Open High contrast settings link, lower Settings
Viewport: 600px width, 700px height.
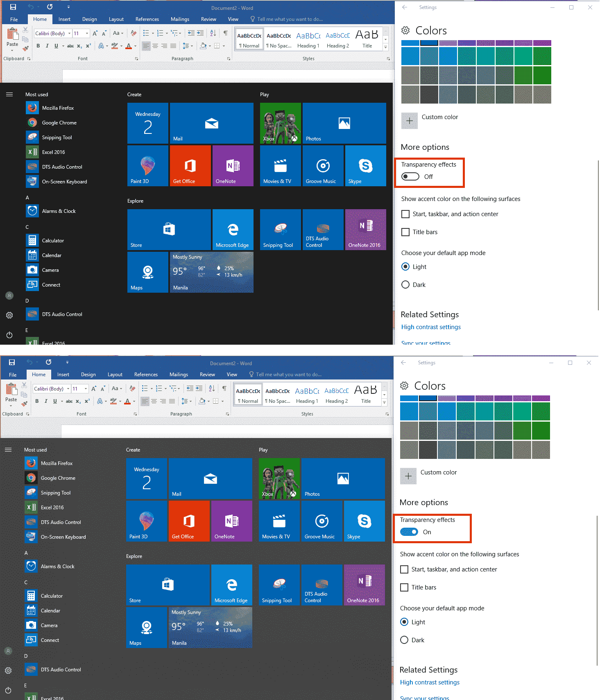430,682
